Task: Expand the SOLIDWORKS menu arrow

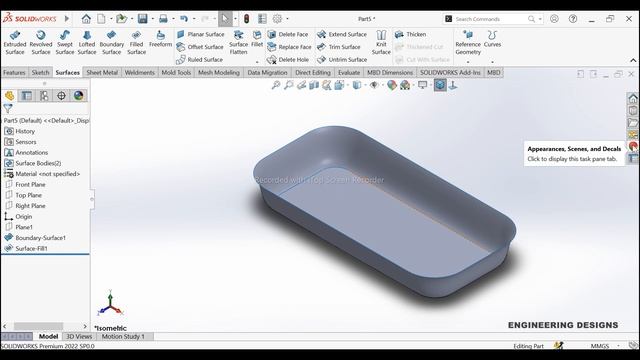Action: [x=67, y=18]
